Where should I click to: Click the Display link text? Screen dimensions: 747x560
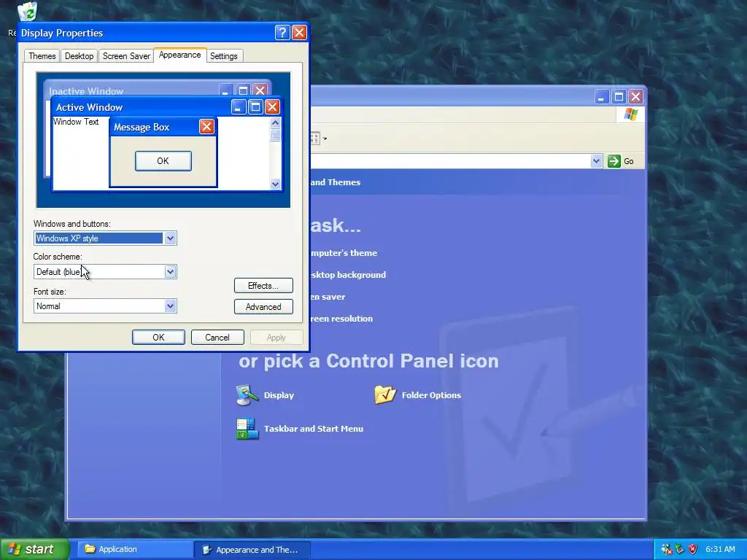point(279,395)
